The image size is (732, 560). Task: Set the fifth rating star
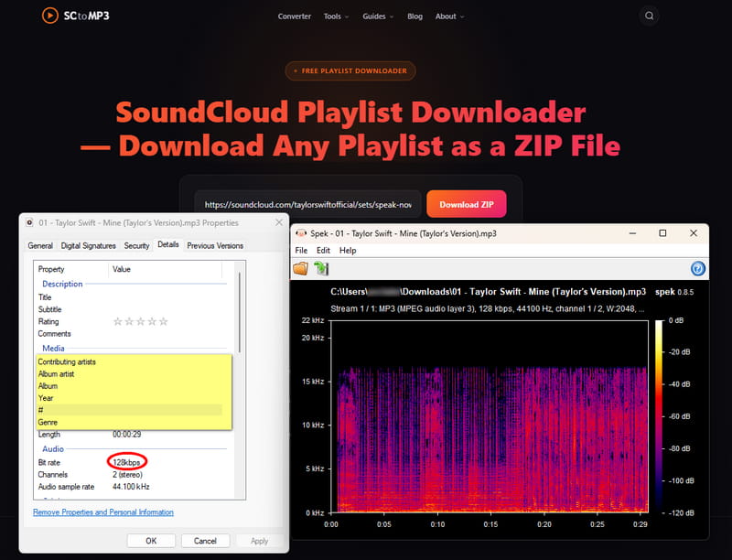164,321
